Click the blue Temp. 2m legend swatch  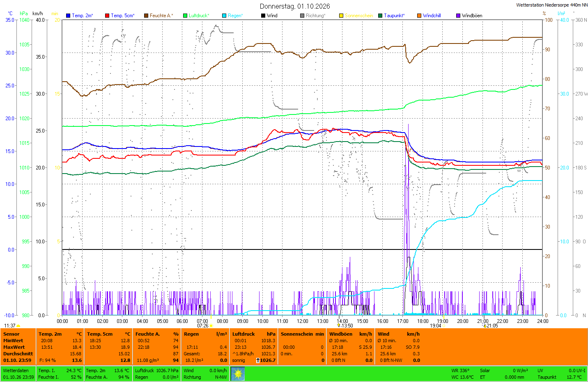pyautogui.click(x=68, y=16)
